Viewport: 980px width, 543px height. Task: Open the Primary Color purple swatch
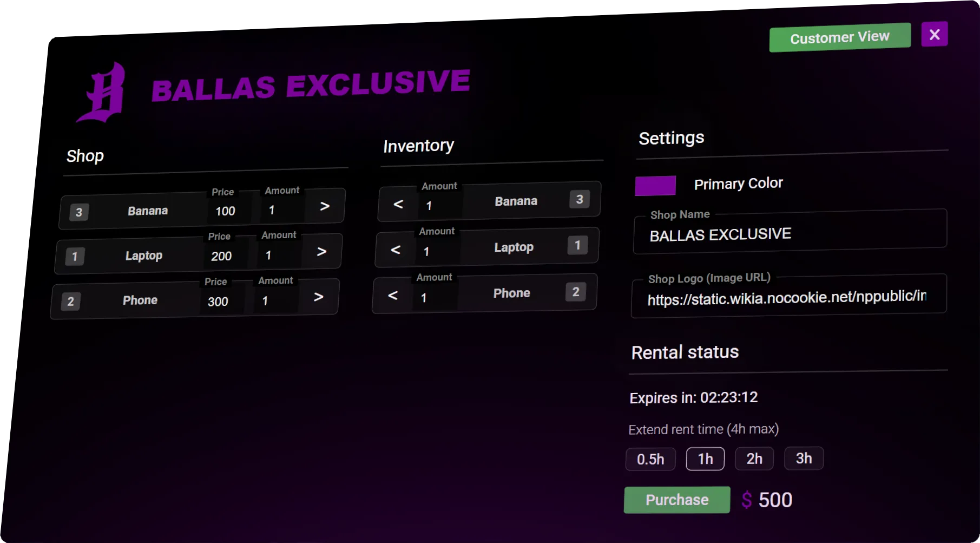[x=655, y=185]
